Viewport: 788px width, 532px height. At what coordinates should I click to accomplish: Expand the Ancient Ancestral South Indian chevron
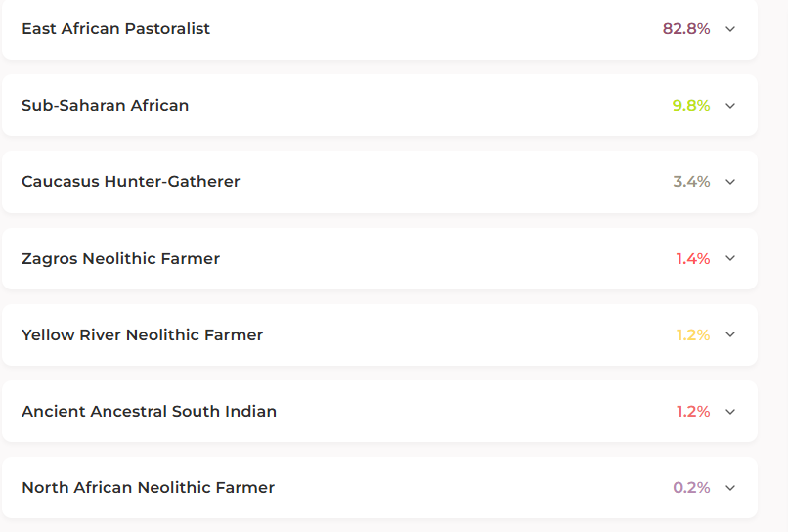click(729, 412)
